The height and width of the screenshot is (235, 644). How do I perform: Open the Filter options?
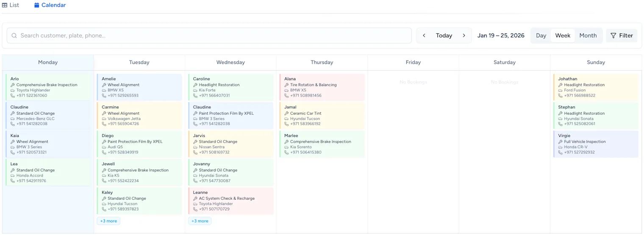click(x=622, y=36)
